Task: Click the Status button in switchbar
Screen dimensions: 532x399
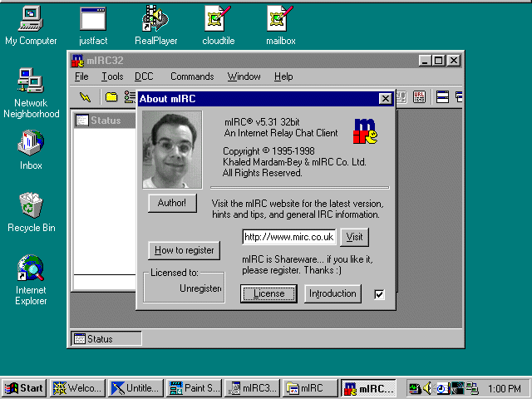Action: [106, 338]
